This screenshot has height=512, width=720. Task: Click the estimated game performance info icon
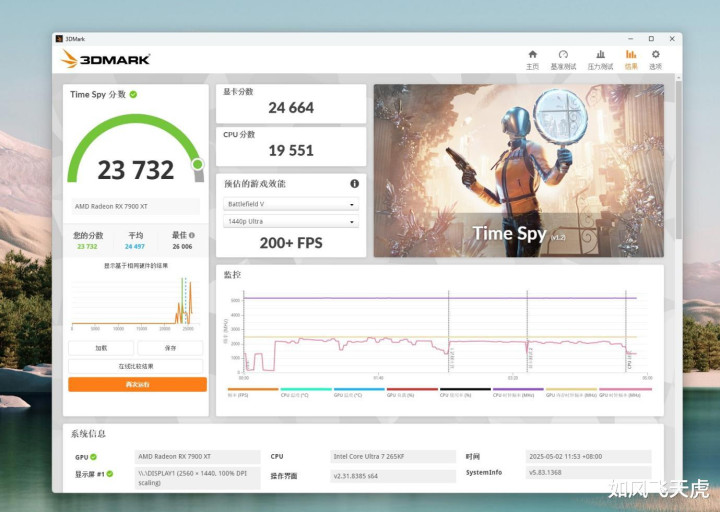pos(354,184)
